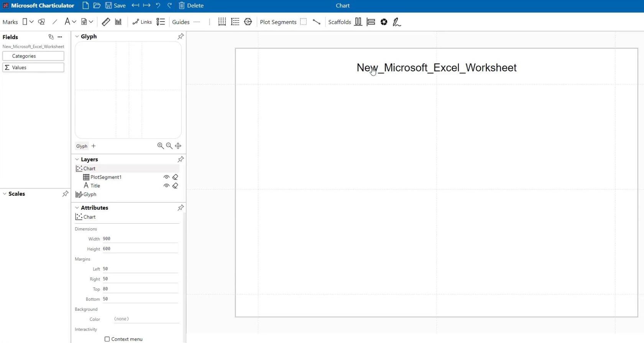The image size is (644, 343).
Task: Select the Glyph tab
Action: tap(82, 146)
